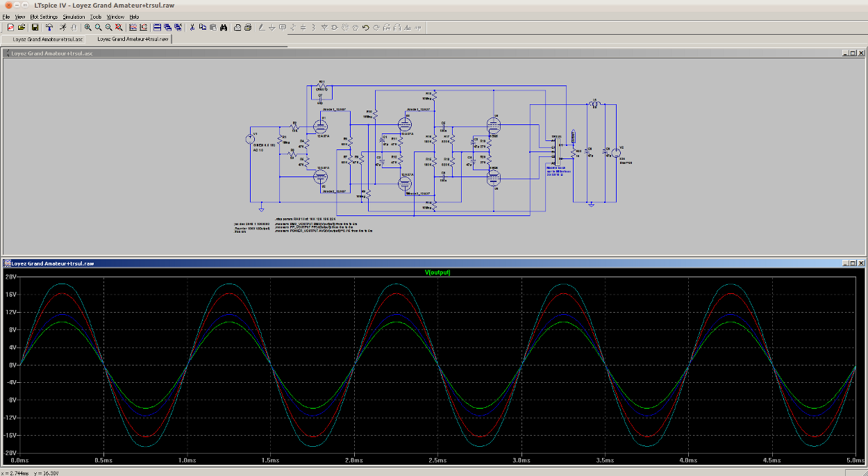Run the simulation with the running-man icon
Viewport: 868px width, 476px height.
click(x=62, y=27)
